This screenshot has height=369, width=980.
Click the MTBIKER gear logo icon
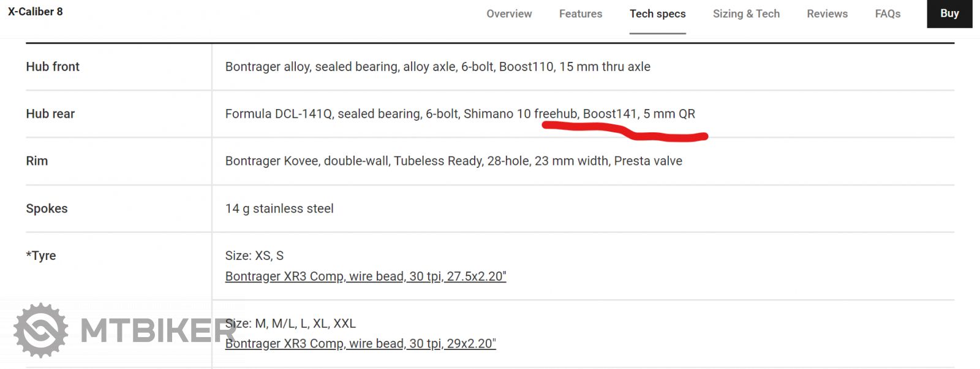click(40, 330)
